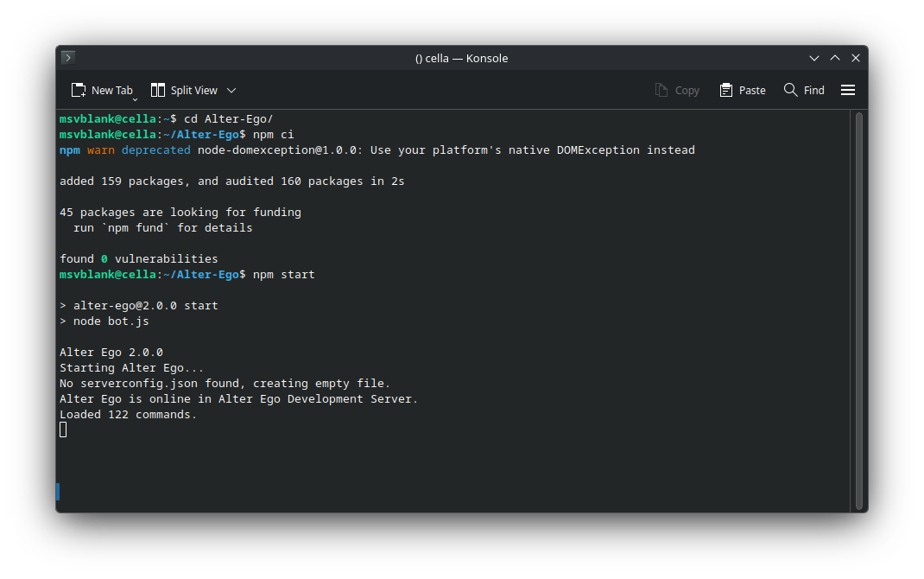Screen dimensions: 924x579
Task: Click 'found 0 vulnerabilities' line
Action: click(x=138, y=259)
